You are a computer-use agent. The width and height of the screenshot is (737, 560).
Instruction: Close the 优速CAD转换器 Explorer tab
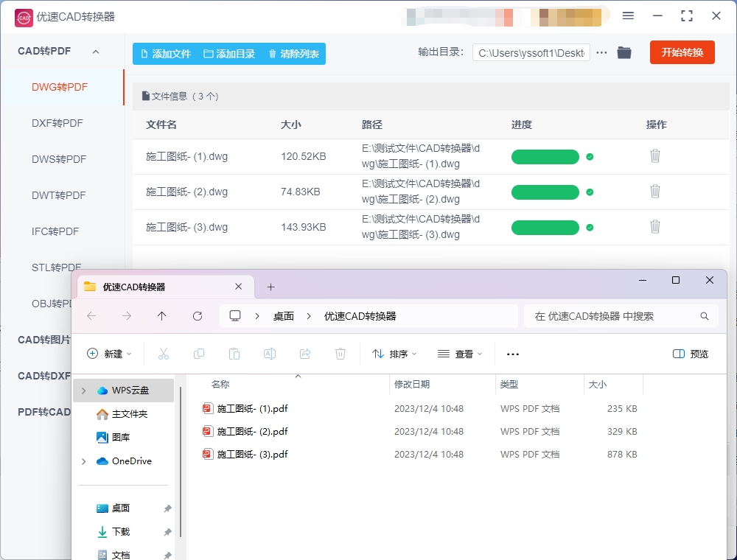(238, 287)
